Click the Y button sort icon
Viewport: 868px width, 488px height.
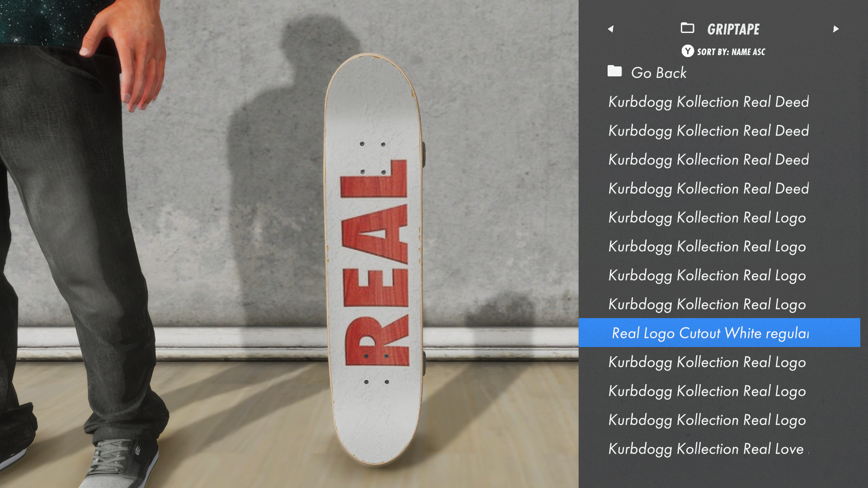tap(688, 51)
